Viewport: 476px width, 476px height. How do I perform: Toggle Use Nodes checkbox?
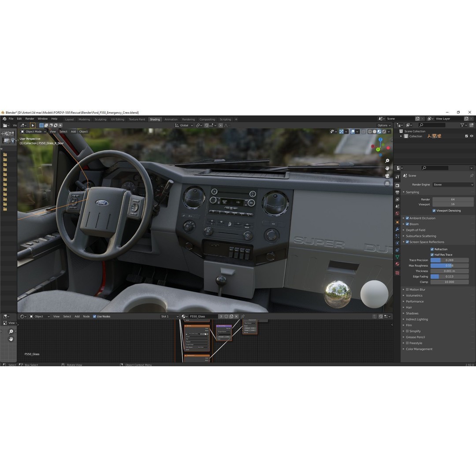94,316
